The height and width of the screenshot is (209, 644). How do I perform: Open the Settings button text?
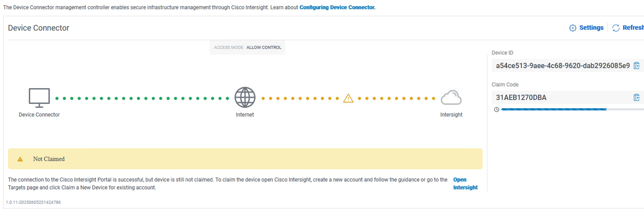591,27
